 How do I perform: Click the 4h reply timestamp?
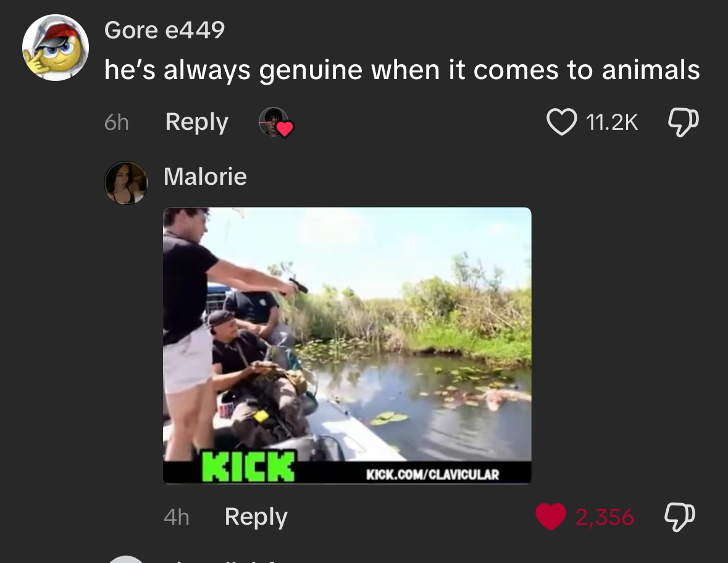pyautogui.click(x=176, y=517)
